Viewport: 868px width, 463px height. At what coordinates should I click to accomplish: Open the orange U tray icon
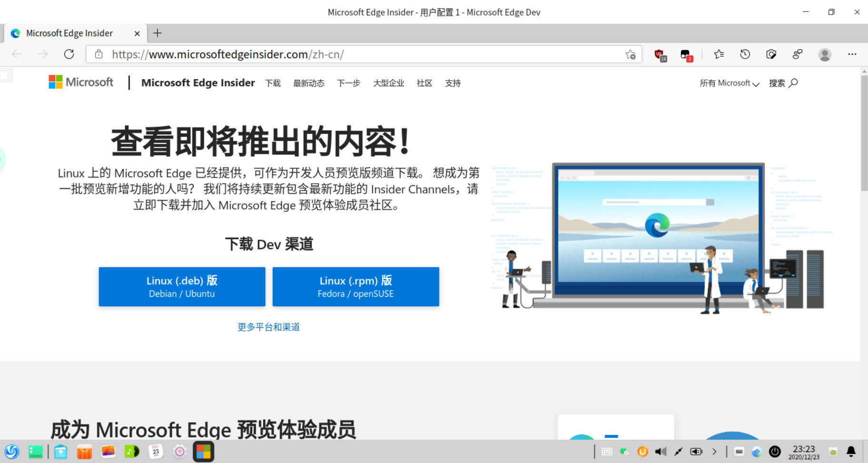(642, 452)
